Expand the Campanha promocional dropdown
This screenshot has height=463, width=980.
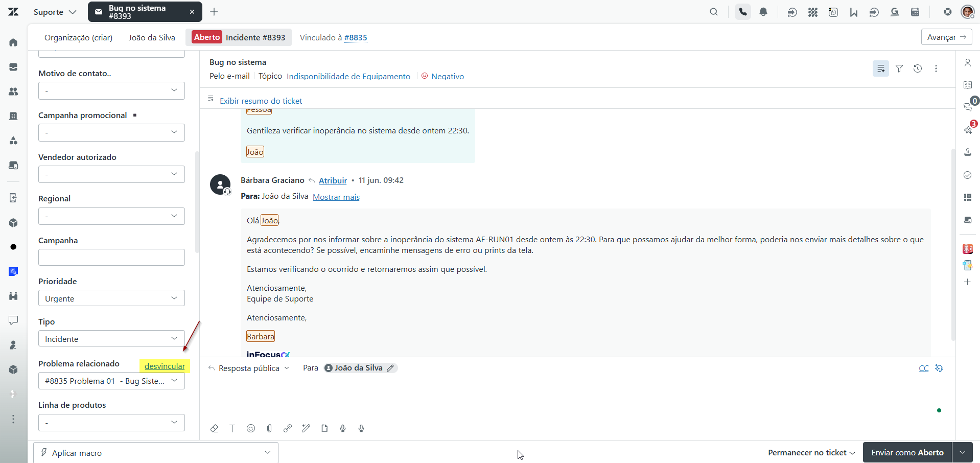[x=111, y=132]
